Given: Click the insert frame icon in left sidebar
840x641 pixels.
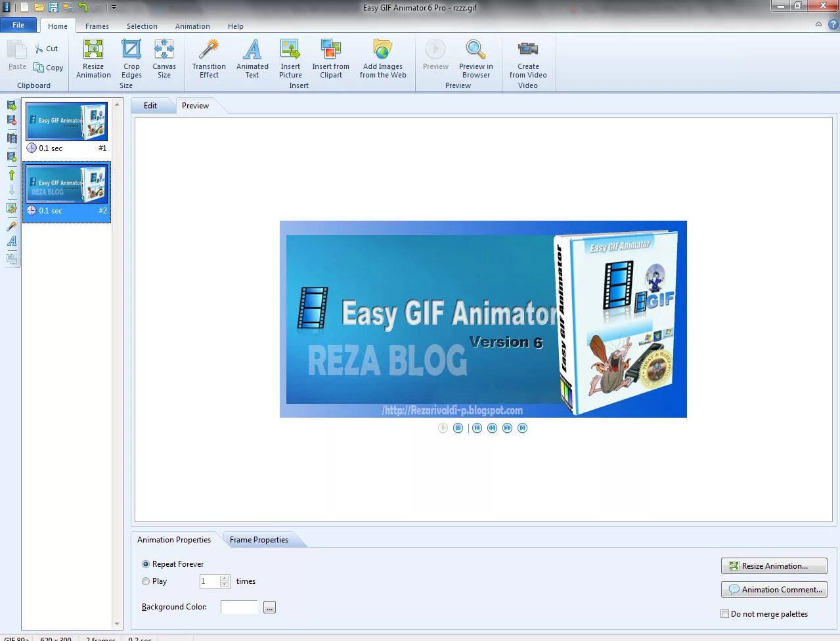Looking at the screenshot, I should tap(11, 105).
